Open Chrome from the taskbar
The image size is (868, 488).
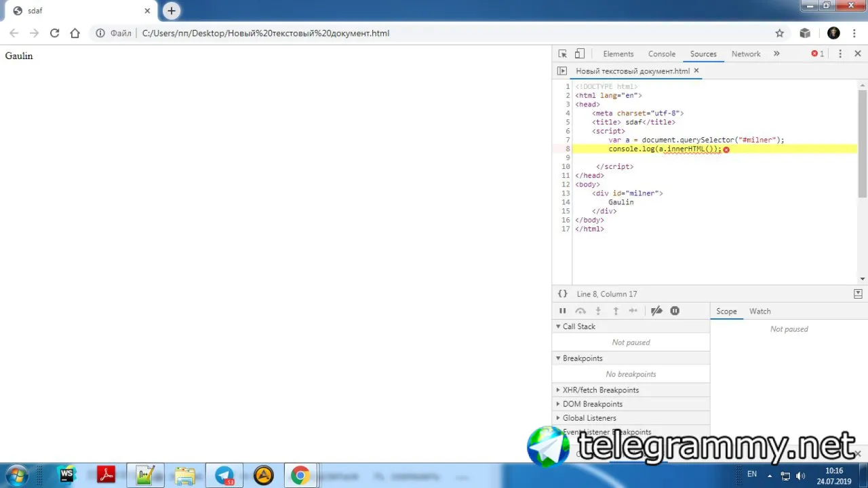(300, 475)
